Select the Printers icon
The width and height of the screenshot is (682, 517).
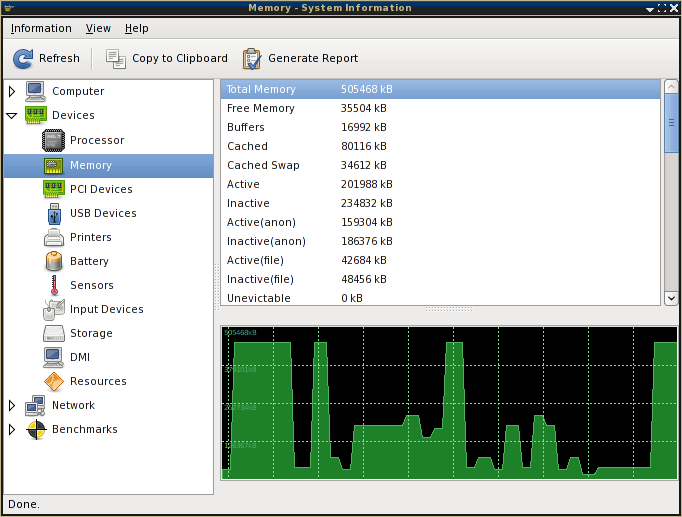[x=53, y=237]
